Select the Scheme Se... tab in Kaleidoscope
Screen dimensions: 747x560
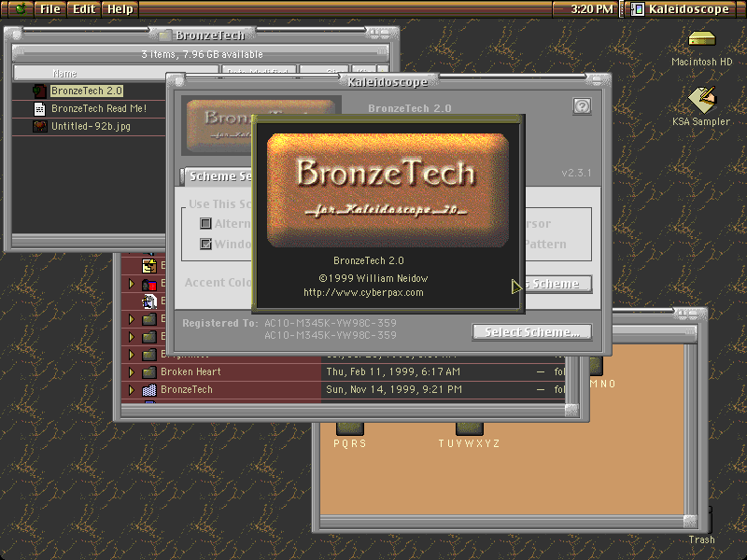tap(217, 176)
